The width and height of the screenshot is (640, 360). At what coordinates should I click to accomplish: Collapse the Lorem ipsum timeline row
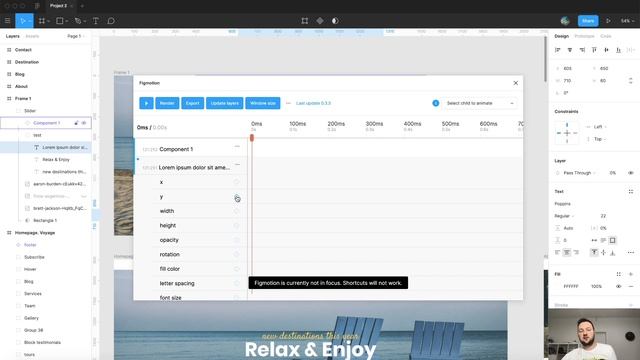point(237,164)
